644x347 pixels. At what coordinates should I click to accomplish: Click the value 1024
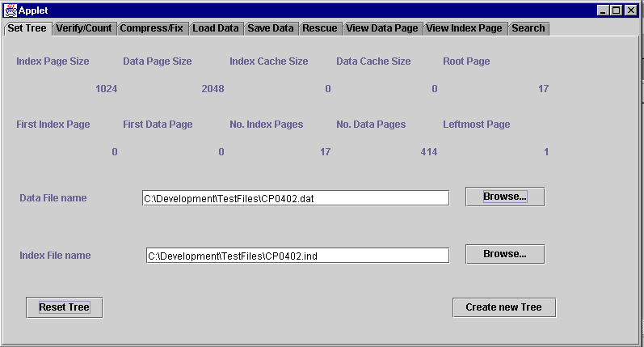pyautogui.click(x=107, y=89)
